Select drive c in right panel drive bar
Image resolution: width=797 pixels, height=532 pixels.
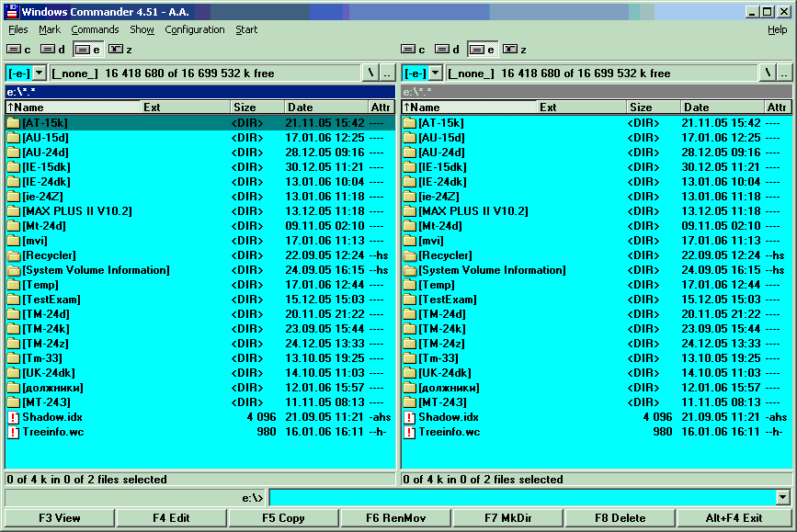coord(414,50)
